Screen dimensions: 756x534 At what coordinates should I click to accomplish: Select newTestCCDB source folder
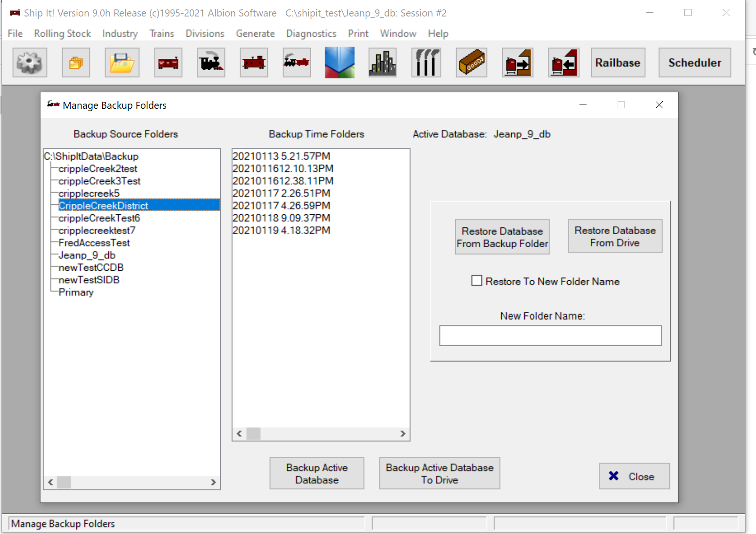[91, 267]
